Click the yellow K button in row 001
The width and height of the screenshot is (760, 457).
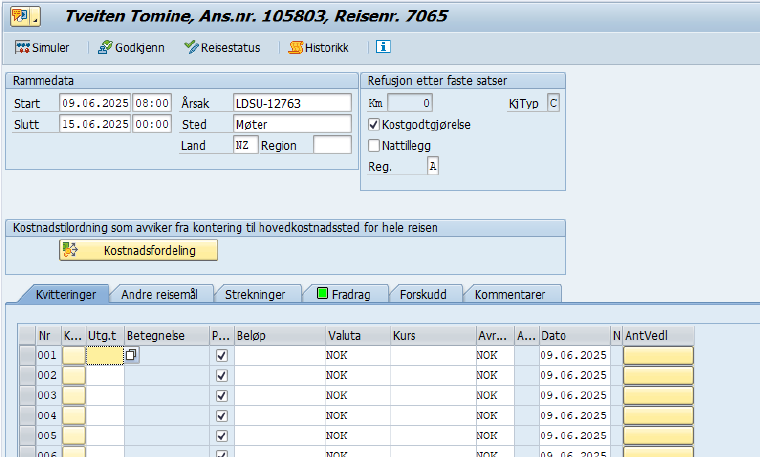pyautogui.click(x=74, y=355)
